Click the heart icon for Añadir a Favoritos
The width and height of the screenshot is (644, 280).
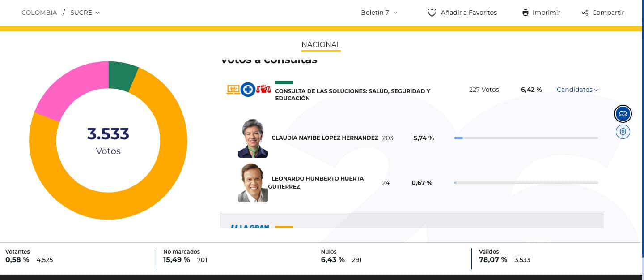pos(432,13)
